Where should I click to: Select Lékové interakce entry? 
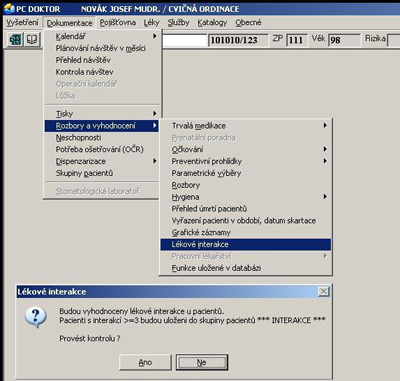click(x=246, y=244)
